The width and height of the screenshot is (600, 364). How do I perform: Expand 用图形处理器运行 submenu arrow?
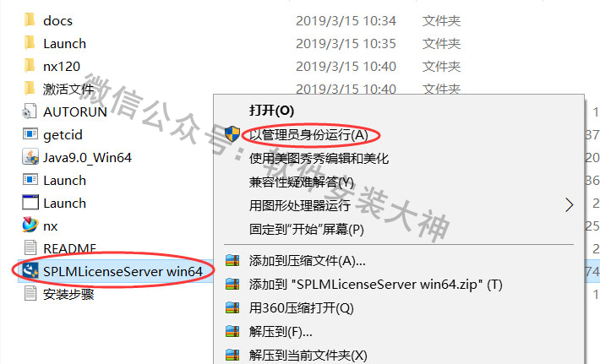click(570, 205)
